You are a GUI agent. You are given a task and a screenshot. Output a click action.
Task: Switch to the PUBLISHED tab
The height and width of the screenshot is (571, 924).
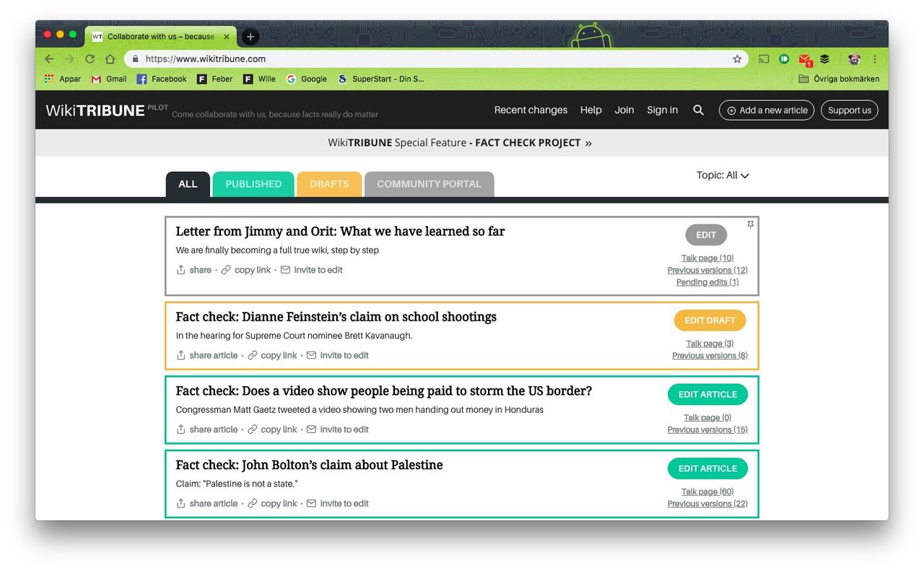(253, 184)
